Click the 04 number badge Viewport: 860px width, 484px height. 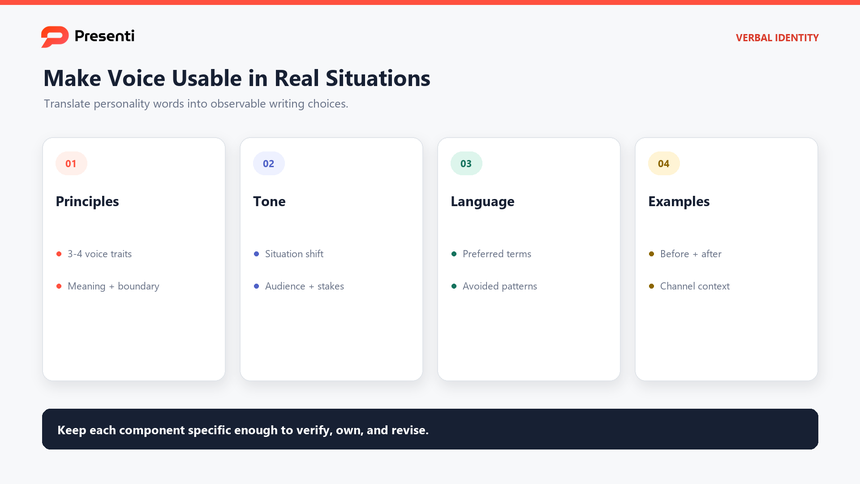664,164
